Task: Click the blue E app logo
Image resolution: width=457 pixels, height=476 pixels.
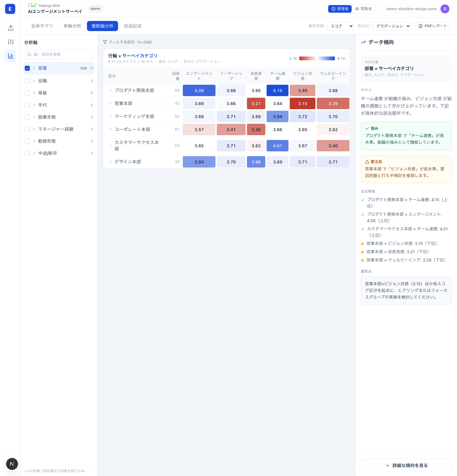Action: [10, 9]
